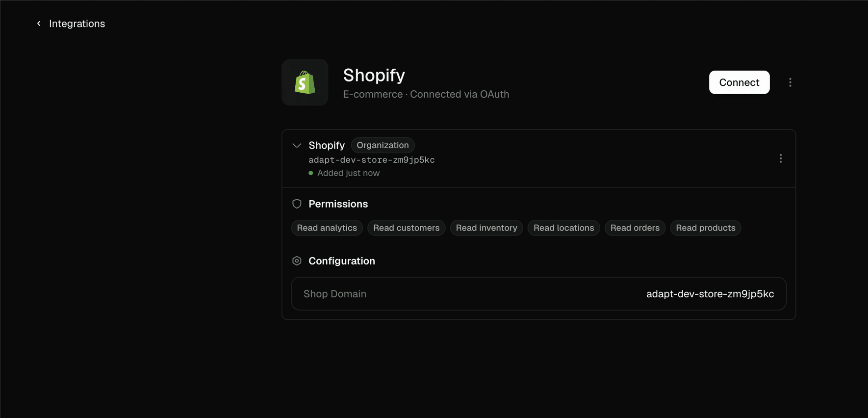This screenshot has width=868, height=418.
Task: Open the three-dot menu next to Connect
Action: tap(790, 82)
